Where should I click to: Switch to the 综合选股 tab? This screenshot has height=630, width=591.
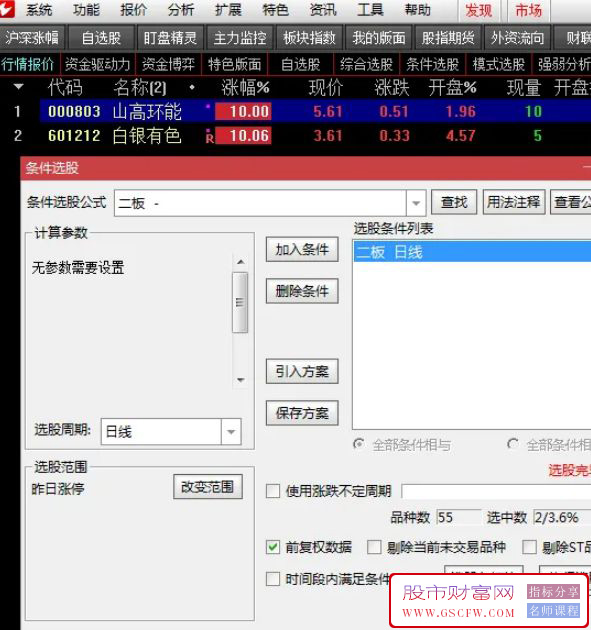click(x=366, y=64)
